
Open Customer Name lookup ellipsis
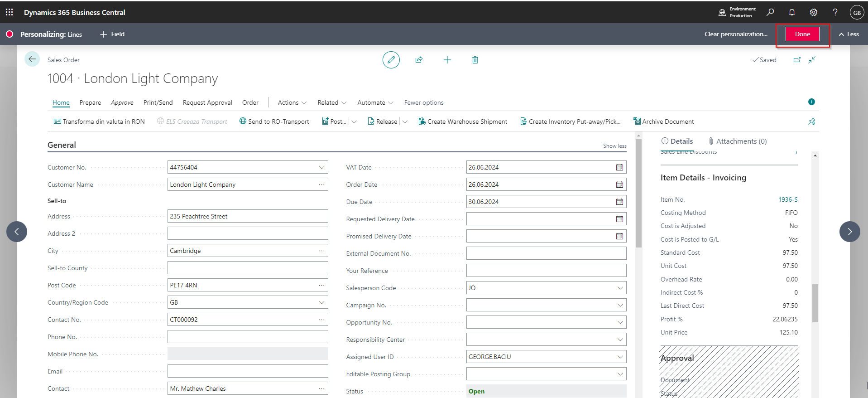click(321, 184)
